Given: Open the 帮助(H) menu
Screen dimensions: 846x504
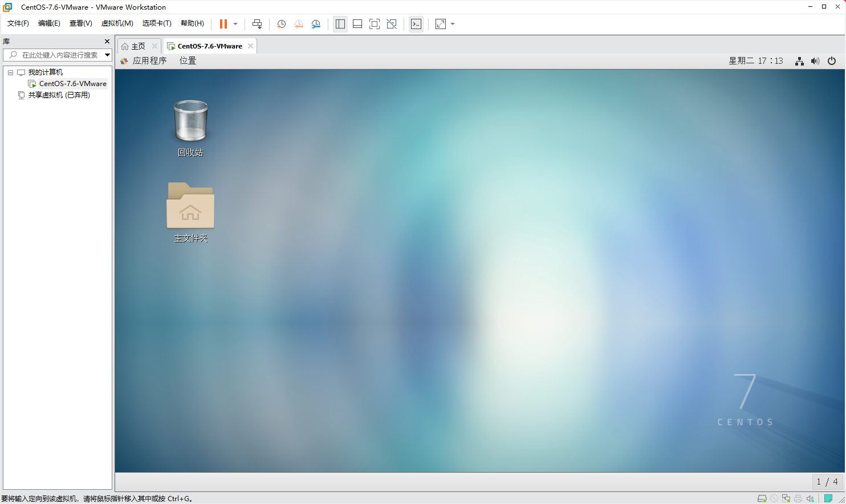Looking at the screenshot, I should coord(192,23).
